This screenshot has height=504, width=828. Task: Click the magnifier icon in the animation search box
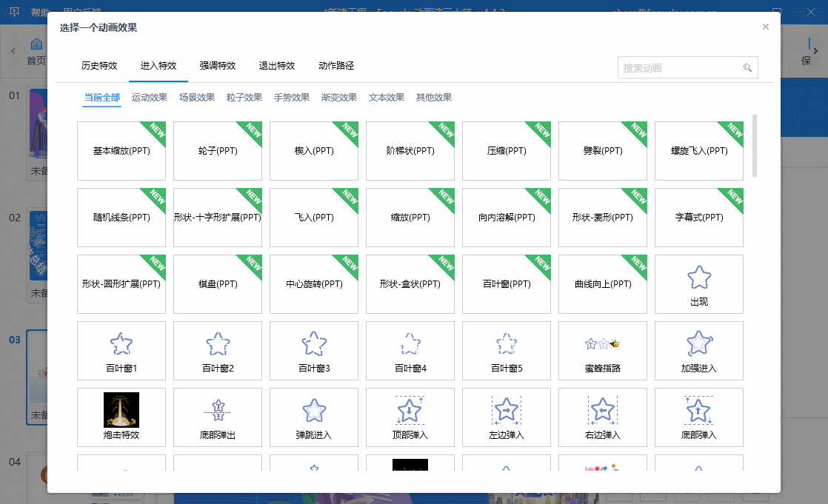click(748, 67)
